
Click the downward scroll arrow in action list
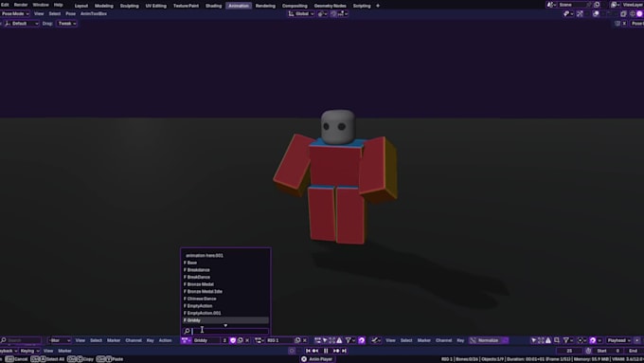(x=225, y=325)
